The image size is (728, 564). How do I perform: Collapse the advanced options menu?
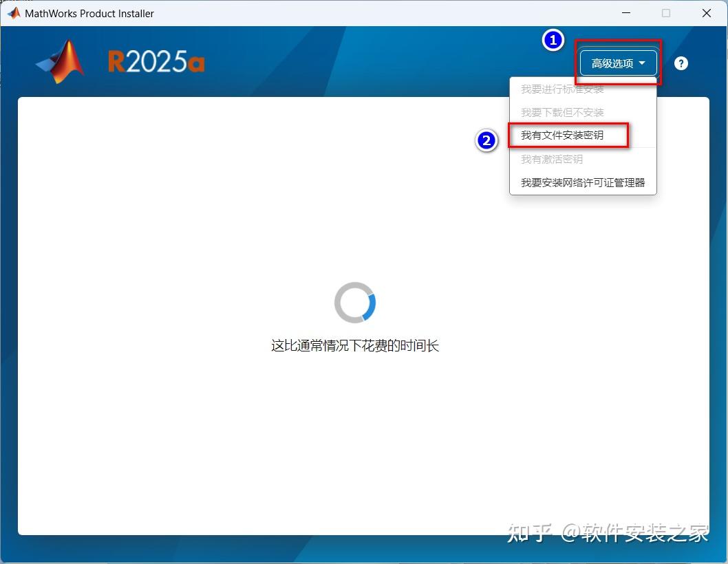click(617, 63)
